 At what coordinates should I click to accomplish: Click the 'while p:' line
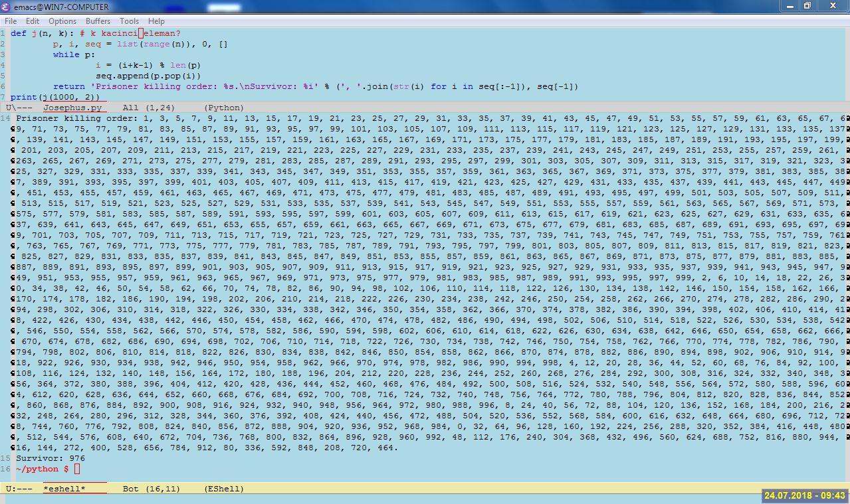coord(74,54)
